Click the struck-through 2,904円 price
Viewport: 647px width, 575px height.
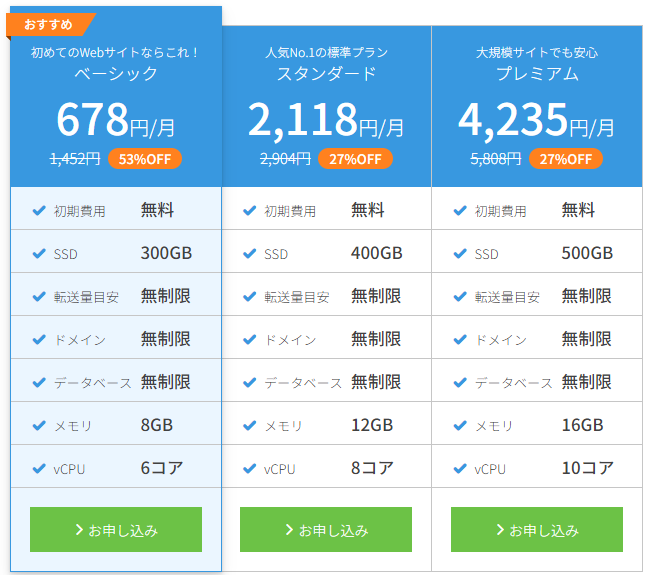(286, 159)
